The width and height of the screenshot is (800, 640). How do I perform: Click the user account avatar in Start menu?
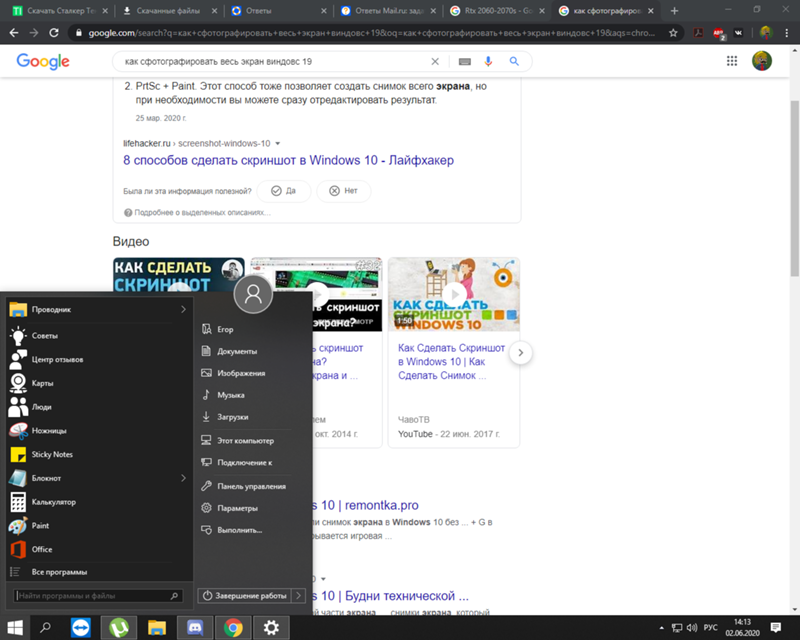(253, 294)
